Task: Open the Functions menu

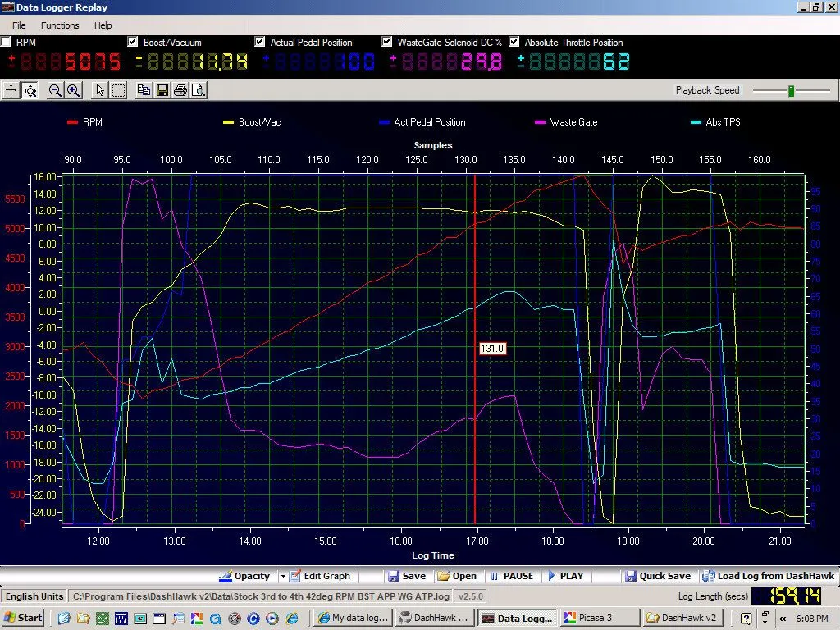Action: click(60, 25)
